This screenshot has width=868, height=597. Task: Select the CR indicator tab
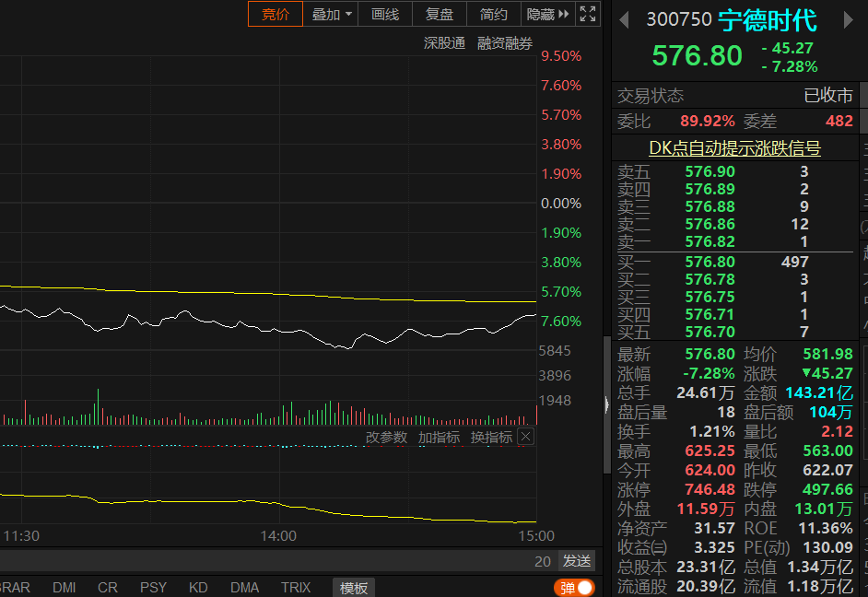click(108, 588)
